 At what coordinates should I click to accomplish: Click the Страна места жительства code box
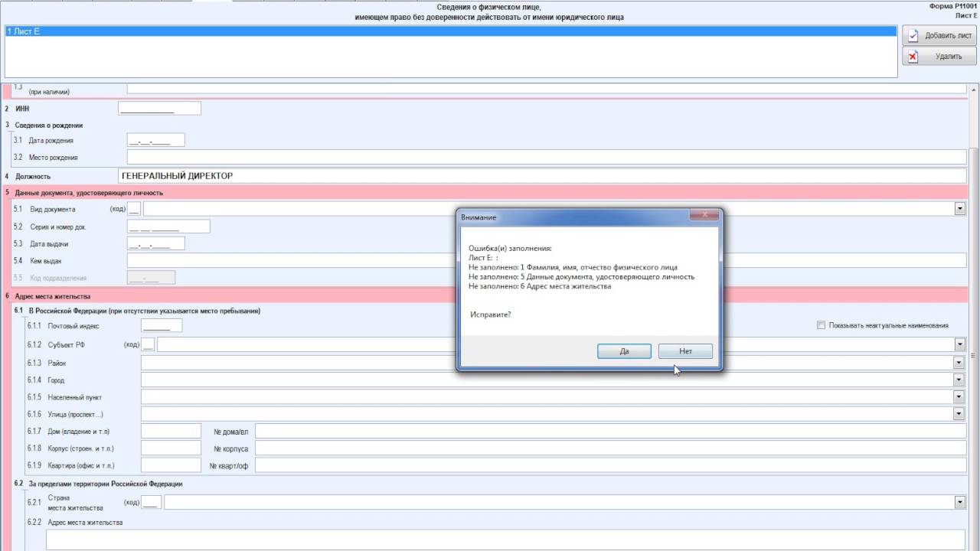(x=152, y=502)
